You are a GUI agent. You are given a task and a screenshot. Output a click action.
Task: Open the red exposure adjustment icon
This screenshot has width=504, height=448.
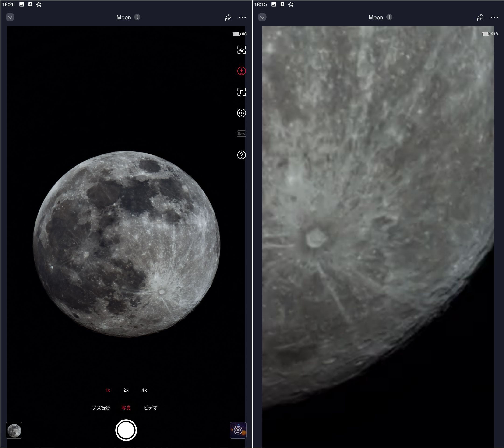[x=241, y=71]
